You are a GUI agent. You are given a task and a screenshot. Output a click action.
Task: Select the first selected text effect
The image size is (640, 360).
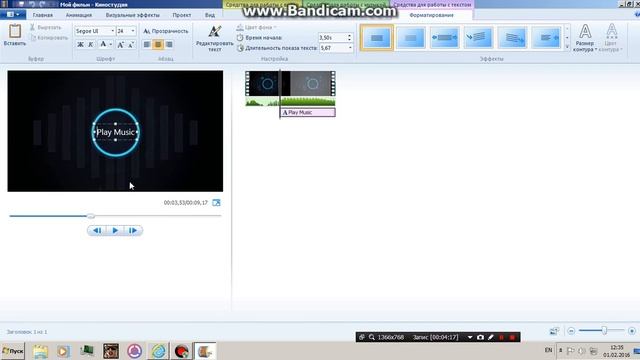coord(377,38)
